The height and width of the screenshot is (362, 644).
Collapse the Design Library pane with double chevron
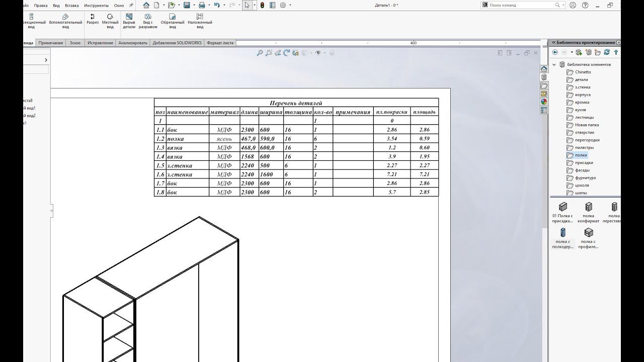[553, 43]
